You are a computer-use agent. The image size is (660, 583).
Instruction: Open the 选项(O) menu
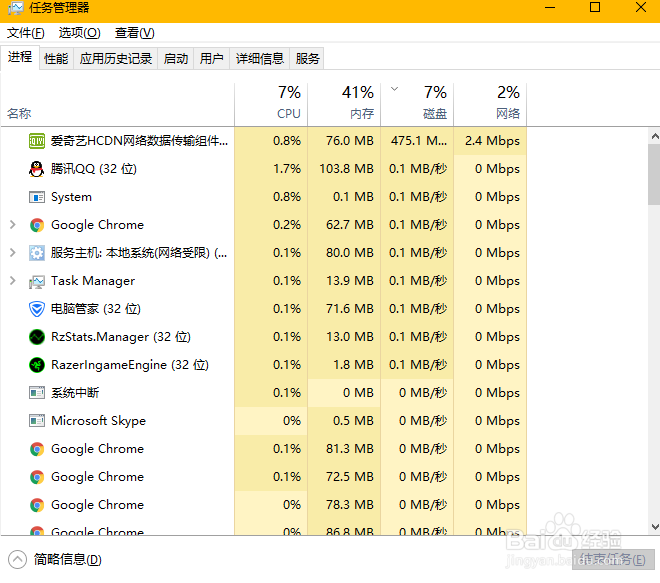[80, 33]
